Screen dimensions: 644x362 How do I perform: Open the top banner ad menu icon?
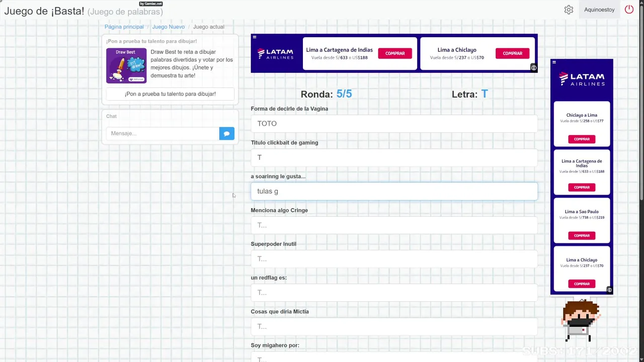255,37
